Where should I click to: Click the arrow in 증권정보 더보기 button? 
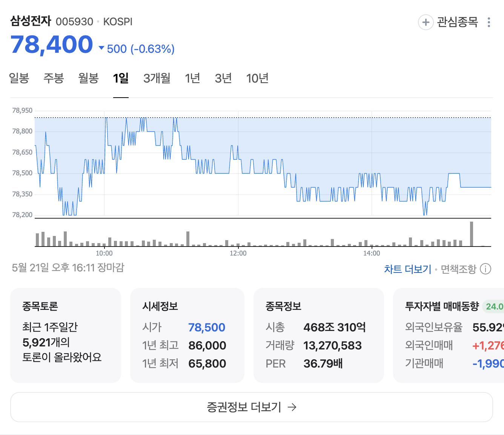click(292, 407)
